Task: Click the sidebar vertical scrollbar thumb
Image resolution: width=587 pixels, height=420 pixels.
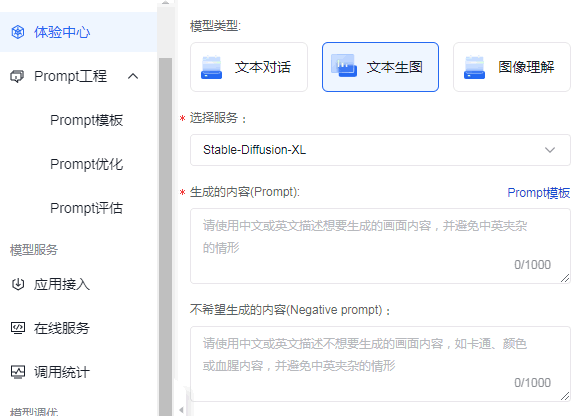Action: point(165,236)
